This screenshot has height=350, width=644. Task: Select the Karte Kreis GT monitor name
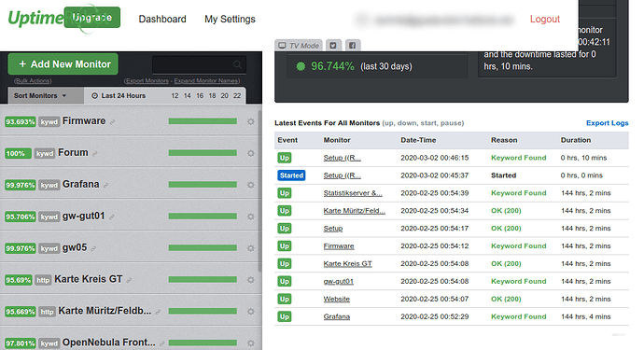click(x=89, y=279)
